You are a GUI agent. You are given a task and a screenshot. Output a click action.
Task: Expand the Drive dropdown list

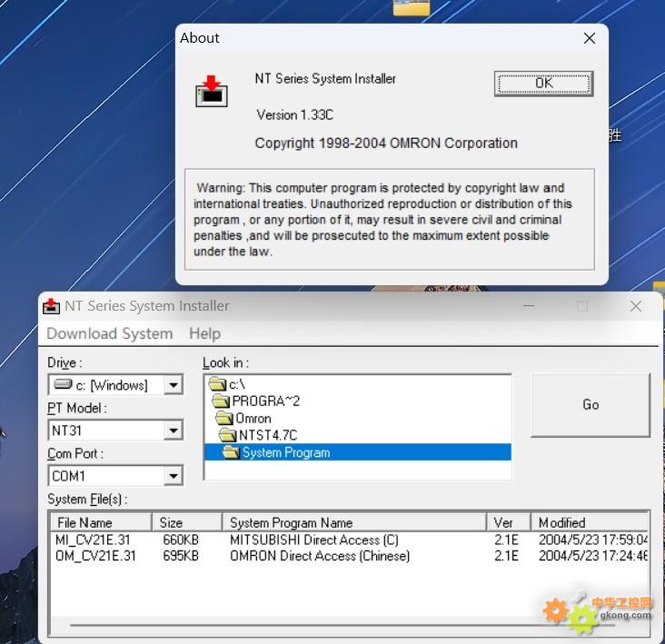[173, 385]
